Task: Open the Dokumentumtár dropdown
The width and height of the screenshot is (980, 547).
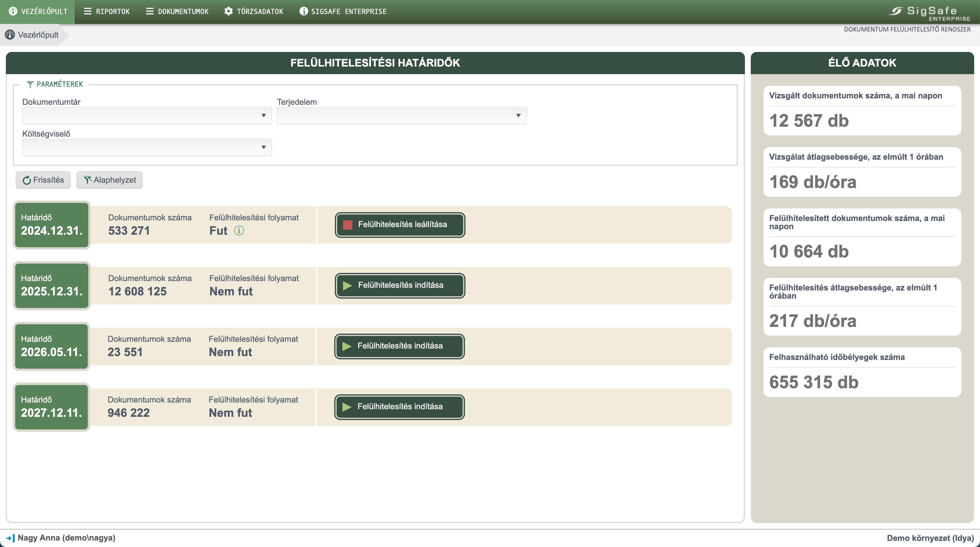Action: click(147, 115)
